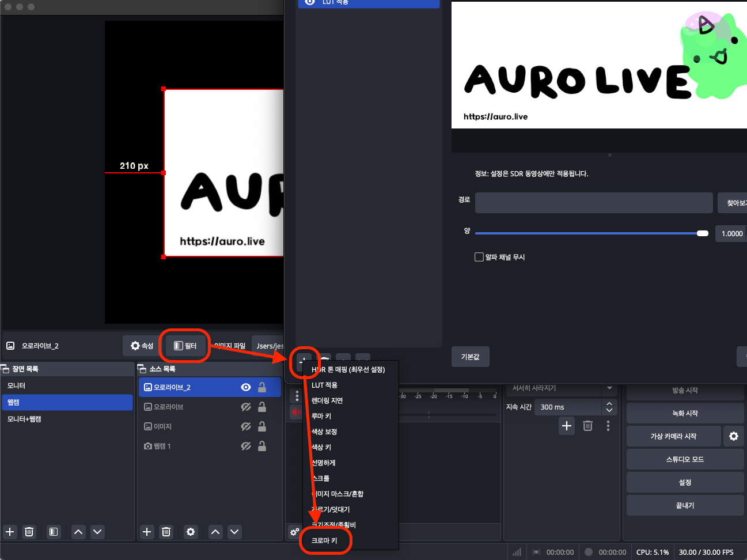Click the 기본값 defaults button

point(471,357)
